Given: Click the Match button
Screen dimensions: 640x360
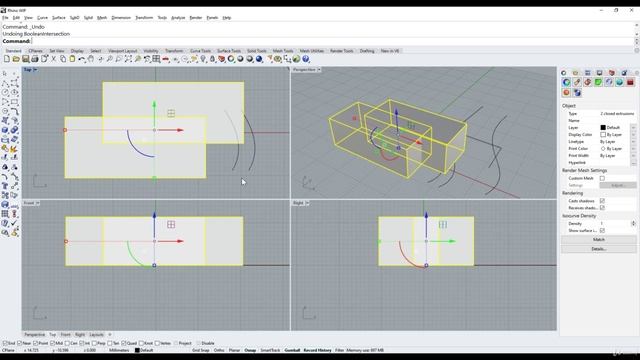Looking at the screenshot, I should tap(598, 240).
